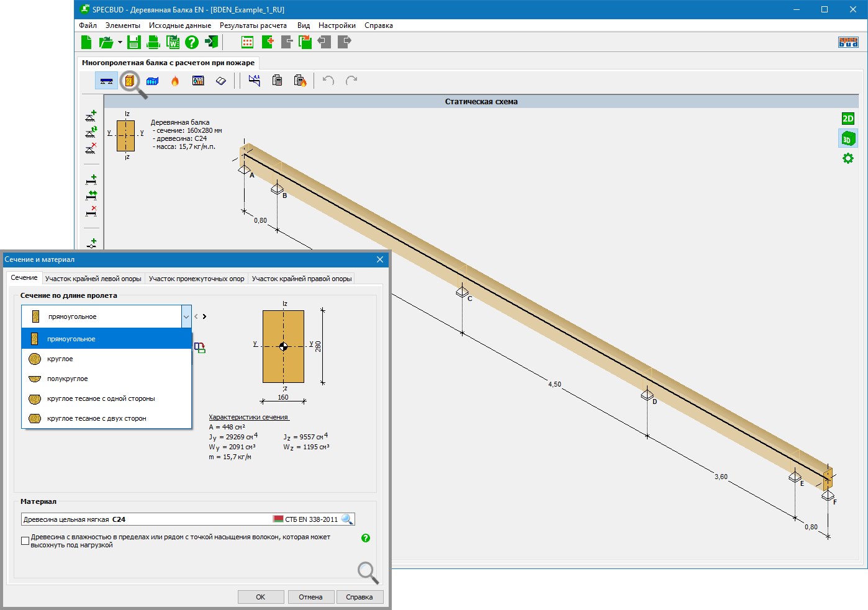Click the OK button
Image resolution: width=868 pixels, height=610 pixels.
coord(260,597)
